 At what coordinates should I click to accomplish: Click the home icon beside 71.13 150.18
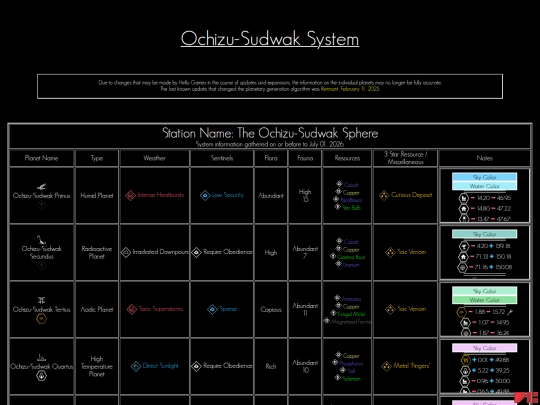[x=463, y=257]
